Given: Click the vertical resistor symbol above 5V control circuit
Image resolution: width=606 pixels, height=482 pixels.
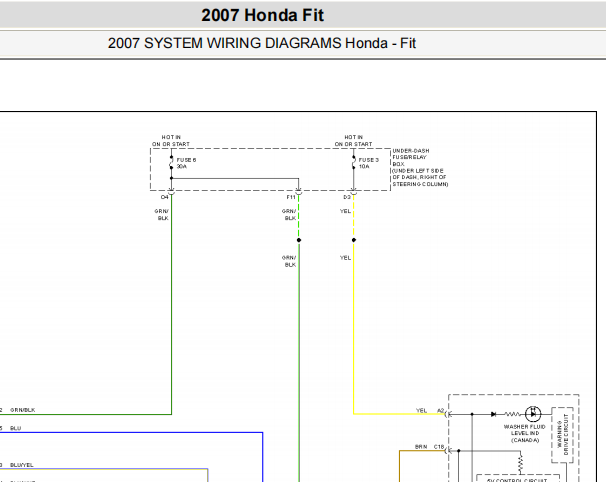Looking at the screenshot, I should click(x=520, y=463).
